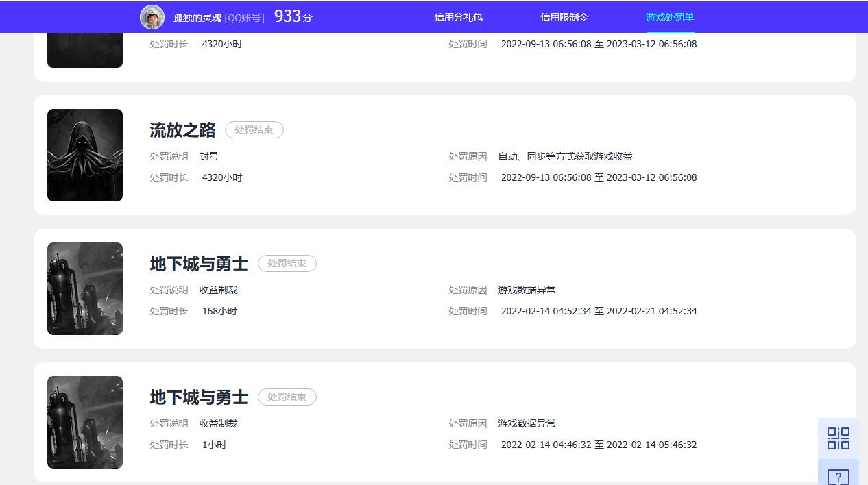Click 处罚结束 badge beside 流放之路
Image resolution: width=868 pixels, height=485 pixels.
click(x=254, y=130)
